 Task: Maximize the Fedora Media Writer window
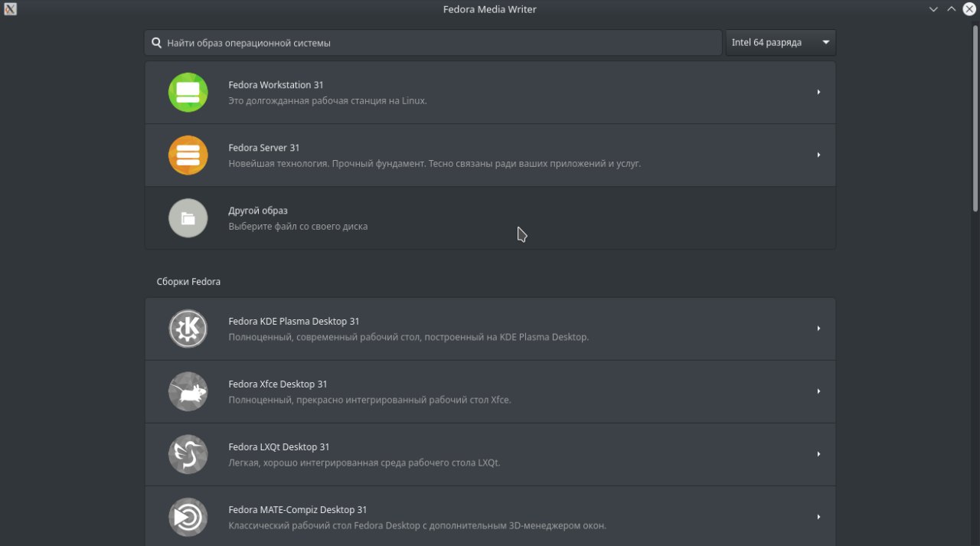point(952,9)
